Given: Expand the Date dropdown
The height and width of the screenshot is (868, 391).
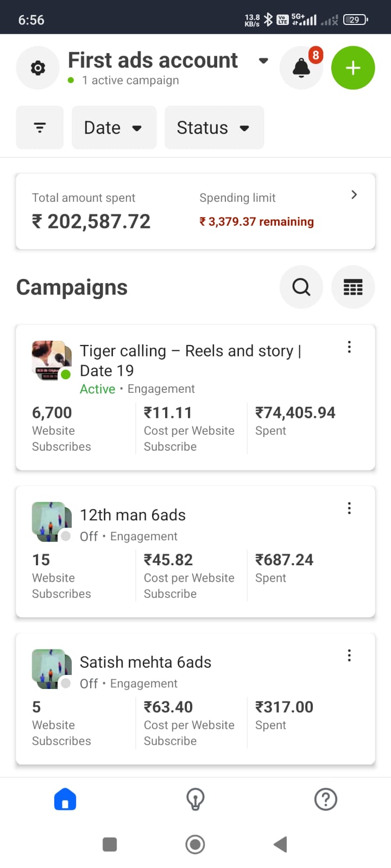Looking at the screenshot, I should click(x=114, y=127).
